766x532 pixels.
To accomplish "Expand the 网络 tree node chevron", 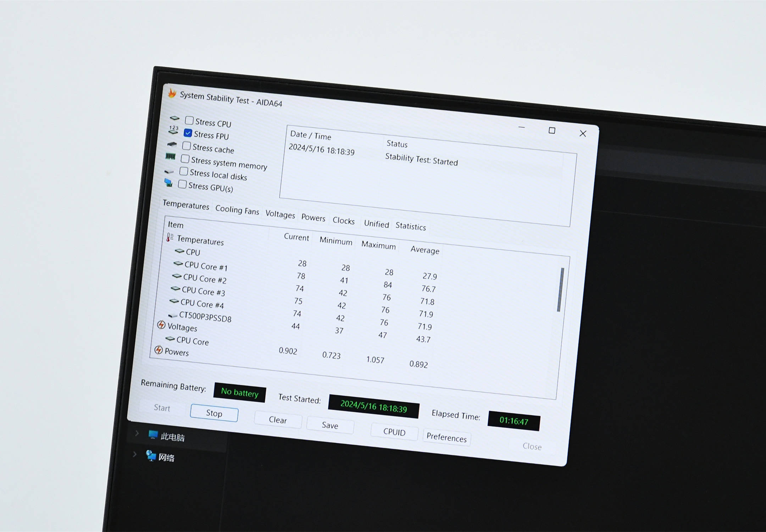I will coord(135,454).
